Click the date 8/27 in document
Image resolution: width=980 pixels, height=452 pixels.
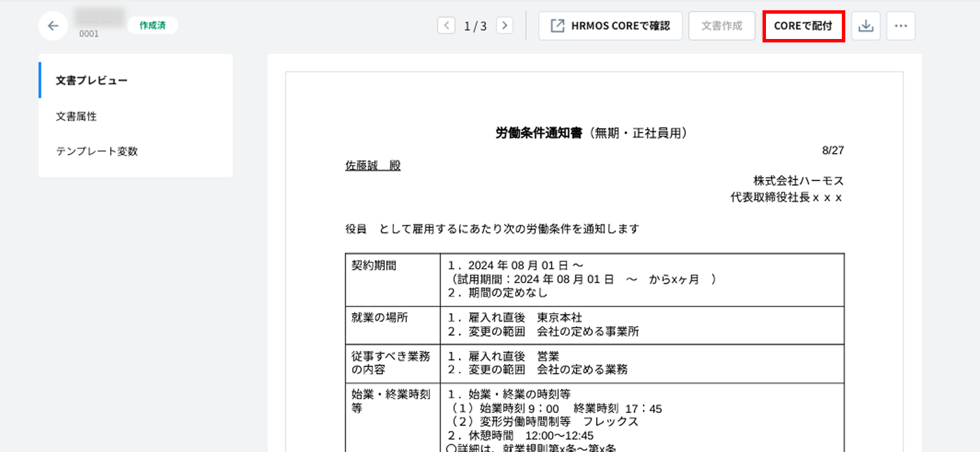coord(833,150)
